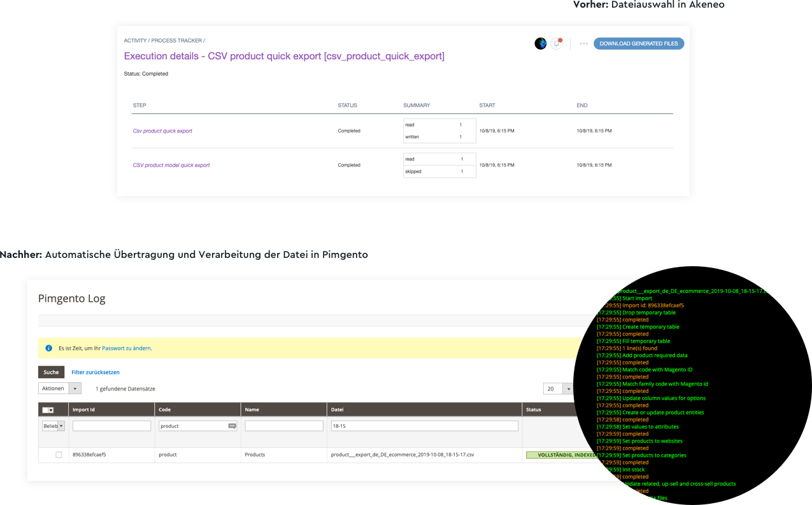The image size is (812, 505).
Task: Click the icon inside the Code filter field
Action: point(232,426)
